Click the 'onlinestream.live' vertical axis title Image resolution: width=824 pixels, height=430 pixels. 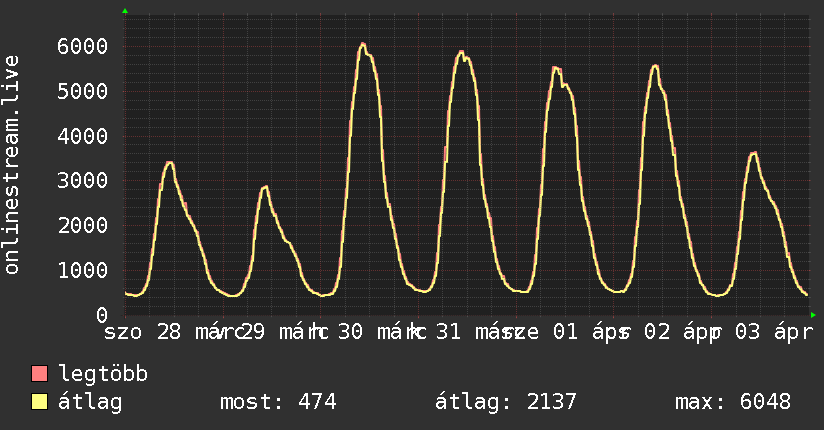tap(12, 165)
